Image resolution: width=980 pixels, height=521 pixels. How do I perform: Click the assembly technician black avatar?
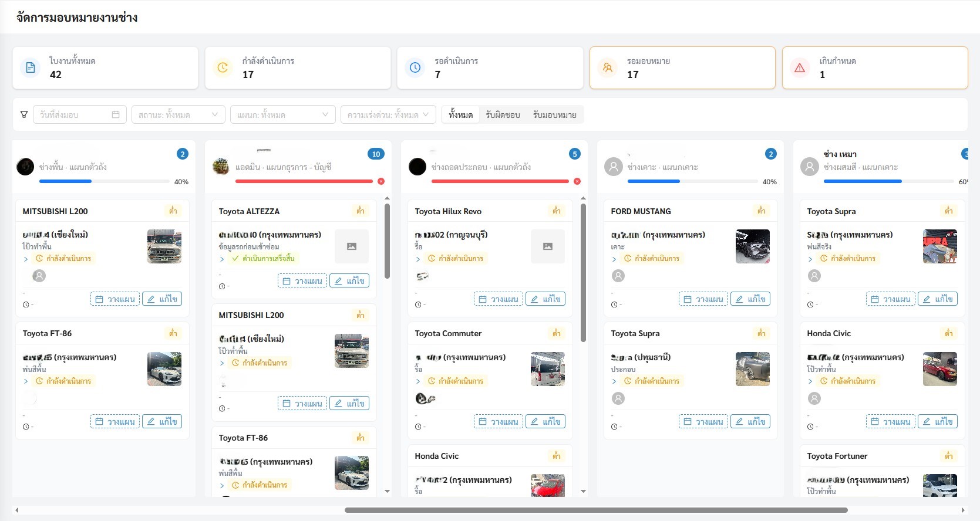click(x=417, y=167)
